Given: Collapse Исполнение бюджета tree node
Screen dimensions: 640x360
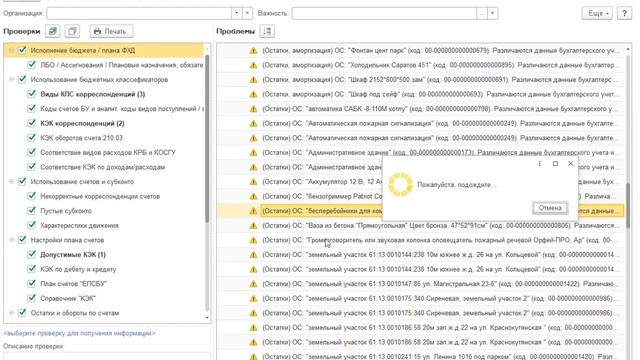Looking at the screenshot, I should pos(12,50).
